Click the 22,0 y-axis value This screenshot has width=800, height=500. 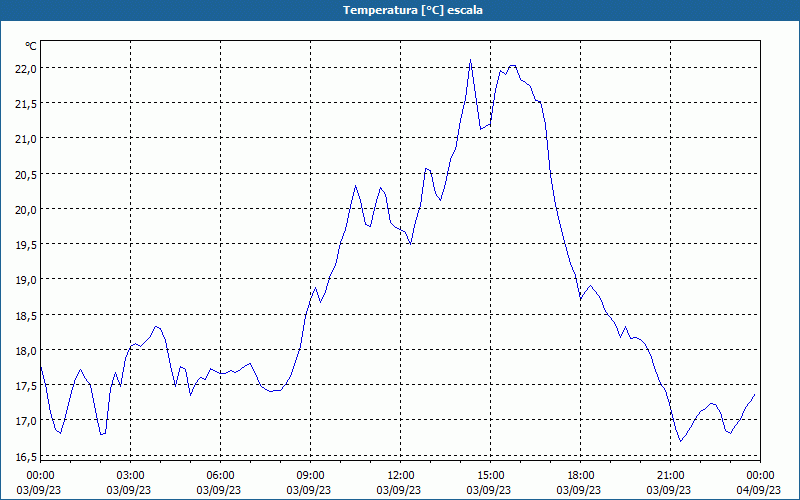pos(25,69)
